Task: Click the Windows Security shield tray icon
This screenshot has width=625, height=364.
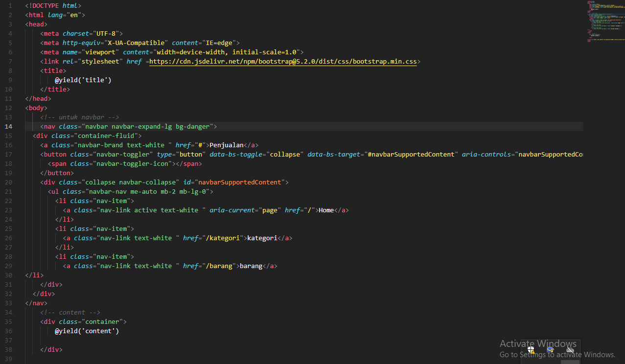Action: pyautogui.click(x=531, y=350)
